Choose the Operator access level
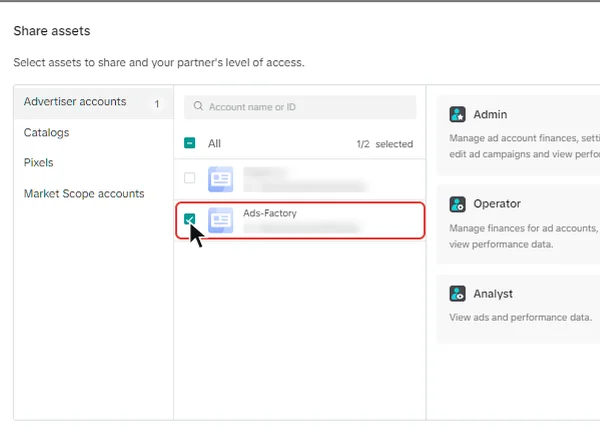The height and width of the screenshot is (440, 600). pos(518,224)
